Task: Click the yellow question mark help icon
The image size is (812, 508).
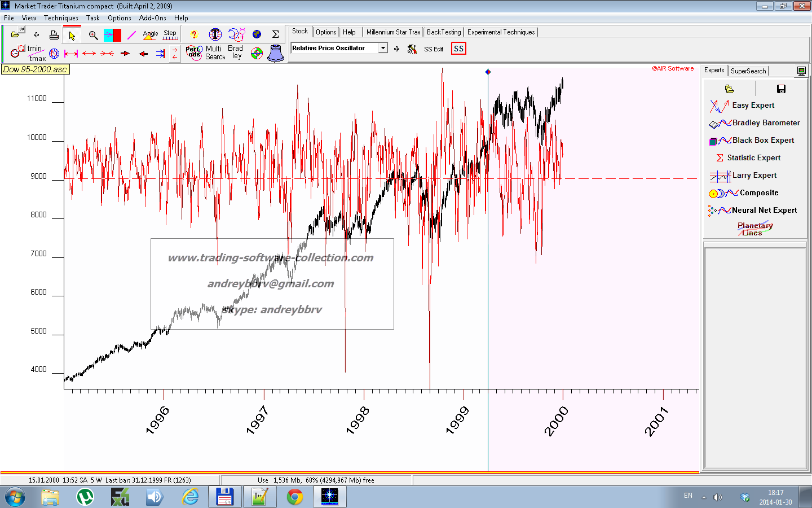Action: [194, 35]
